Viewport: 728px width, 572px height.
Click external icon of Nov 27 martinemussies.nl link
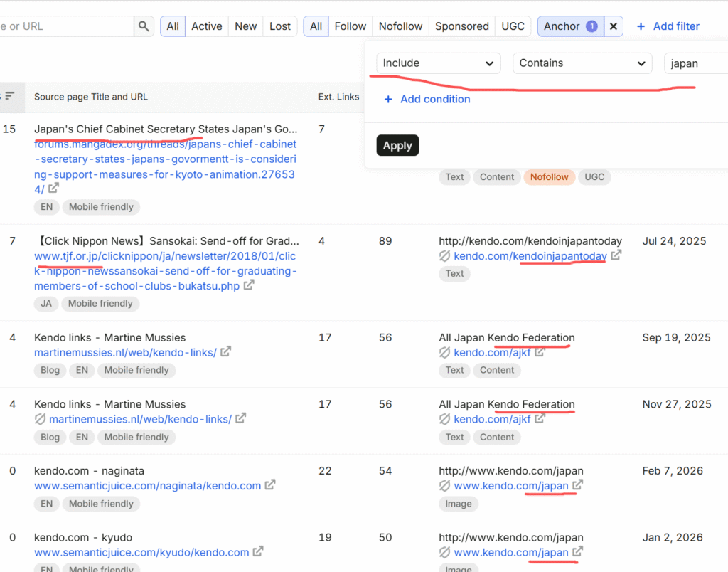click(x=240, y=418)
